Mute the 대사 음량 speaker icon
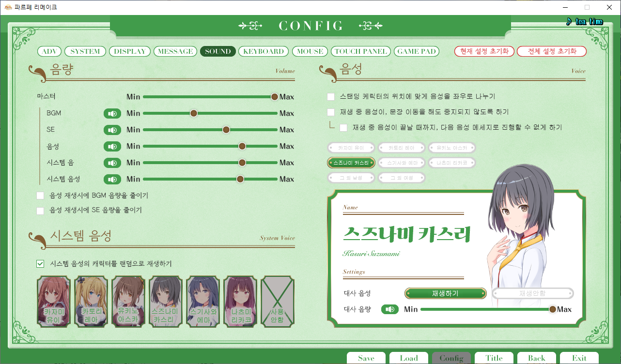The image size is (621, 364). click(390, 309)
